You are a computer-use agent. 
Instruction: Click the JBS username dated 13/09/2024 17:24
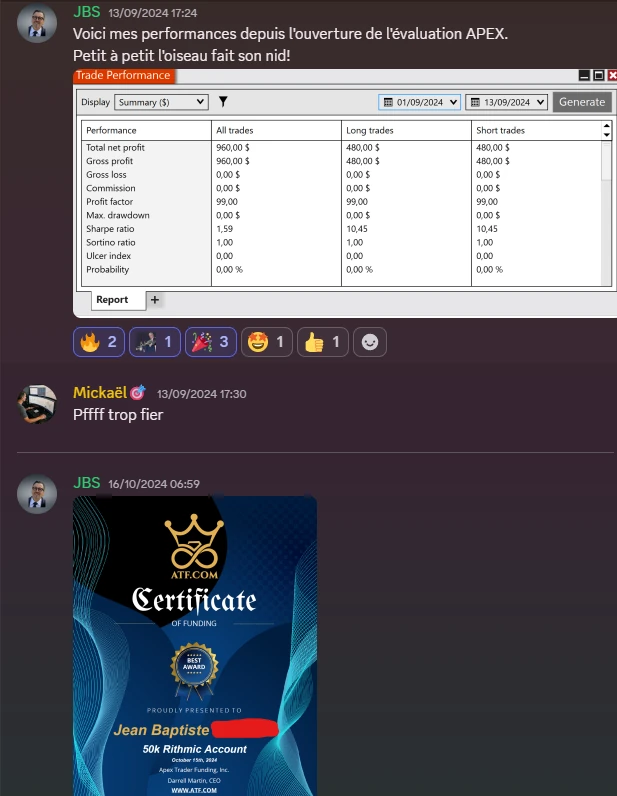click(87, 12)
